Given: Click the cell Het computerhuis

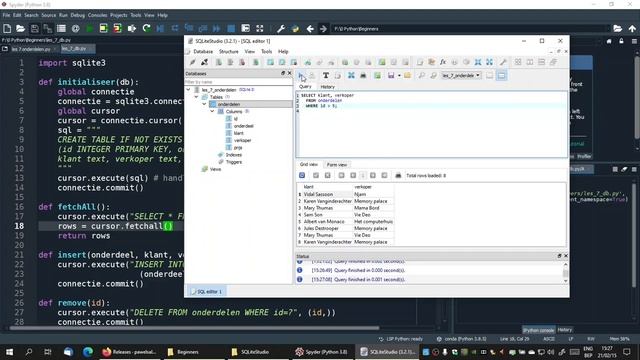Looking at the screenshot, I should coord(373,222).
